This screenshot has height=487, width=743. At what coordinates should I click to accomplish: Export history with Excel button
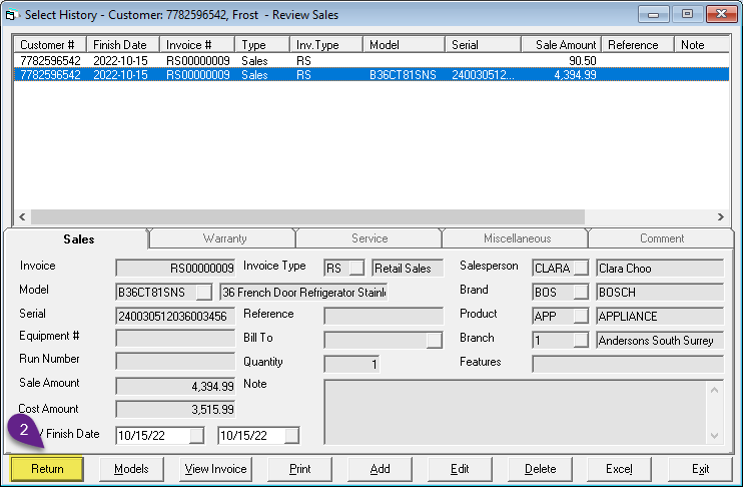tap(619, 469)
